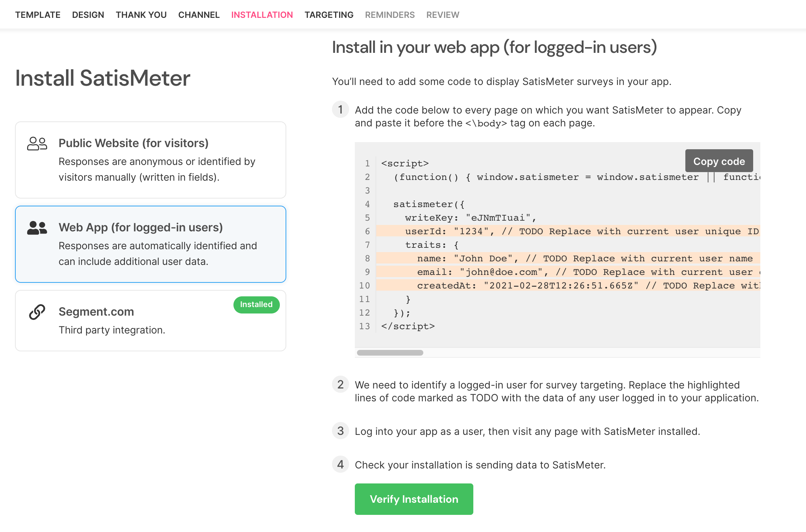
Task: Open the CHANNEL tab
Action: (x=199, y=15)
